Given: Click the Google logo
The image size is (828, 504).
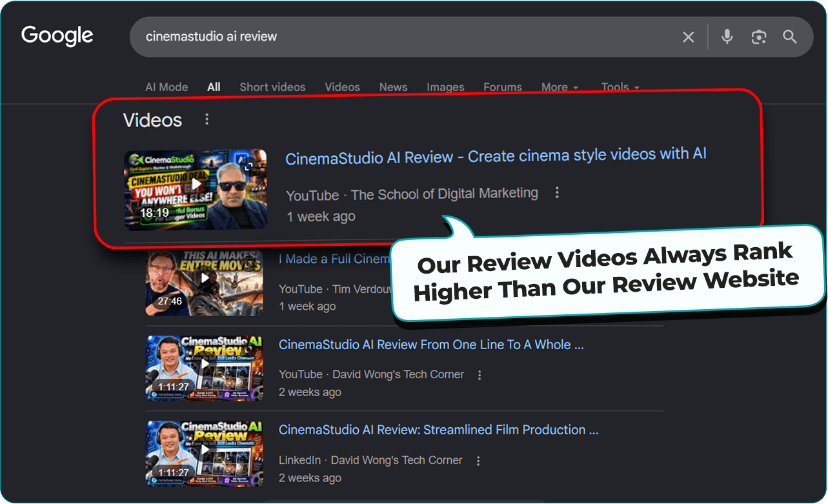Looking at the screenshot, I should 57,35.
